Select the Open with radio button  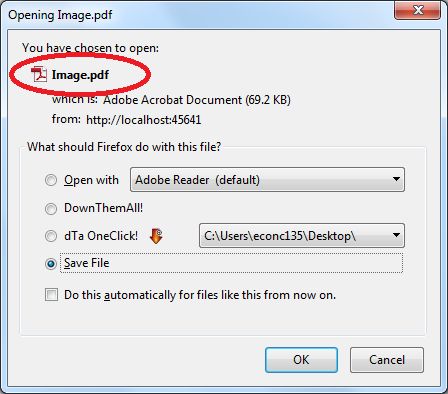coord(51,180)
